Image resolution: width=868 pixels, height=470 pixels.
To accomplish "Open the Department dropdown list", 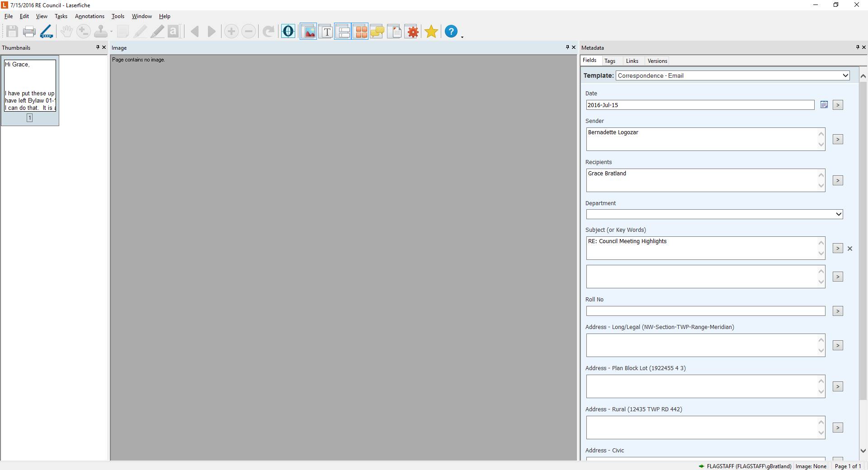I will point(839,214).
